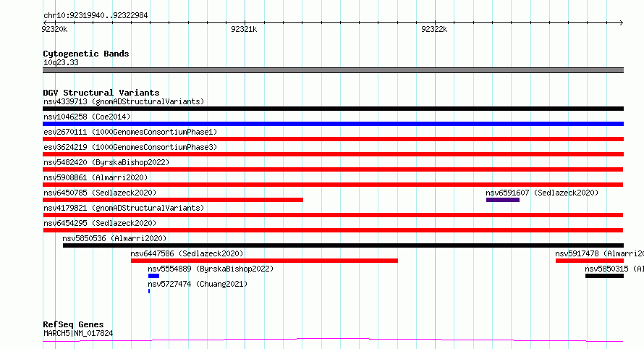This screenshot has width=644, height=349.
Task: Select the red esv2670111 variant bar
Action: point(333,139)
